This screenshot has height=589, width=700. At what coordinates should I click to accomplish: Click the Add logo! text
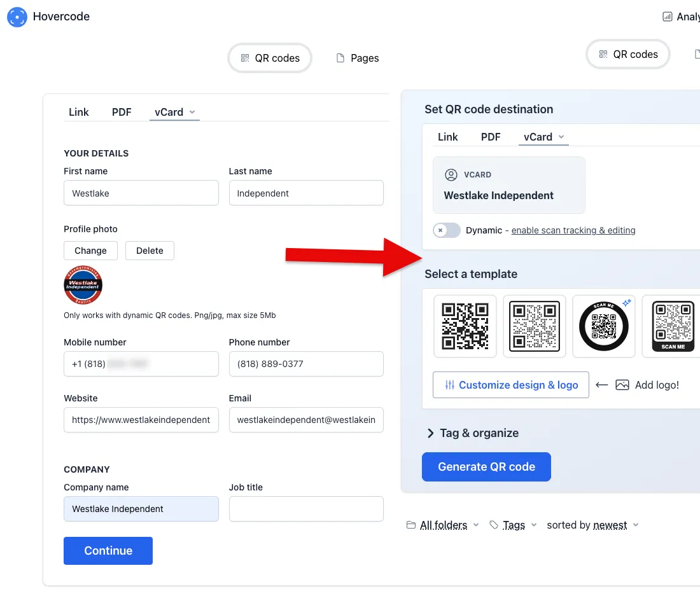pyautogui.click(x=657, y=385)
